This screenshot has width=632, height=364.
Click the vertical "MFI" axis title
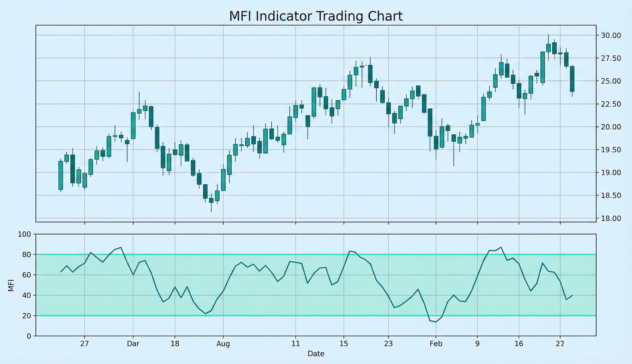click(x=11, y=285)
